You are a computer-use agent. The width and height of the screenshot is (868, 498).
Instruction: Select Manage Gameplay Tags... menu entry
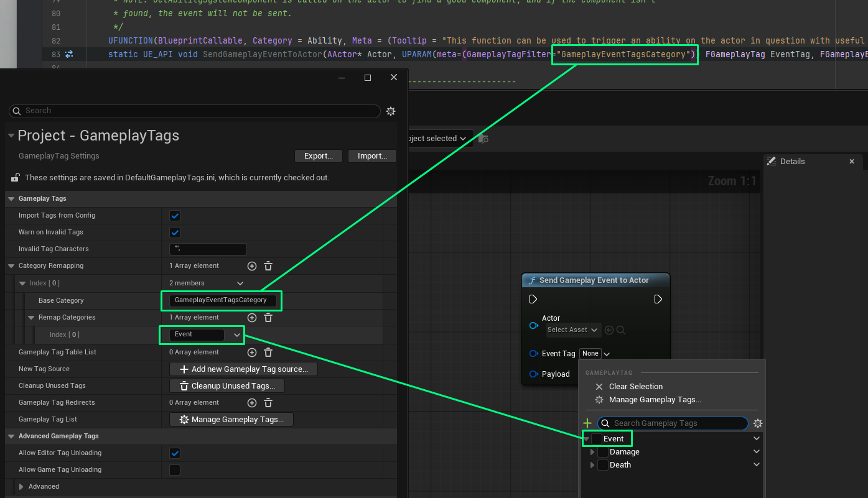coord(655,400)
